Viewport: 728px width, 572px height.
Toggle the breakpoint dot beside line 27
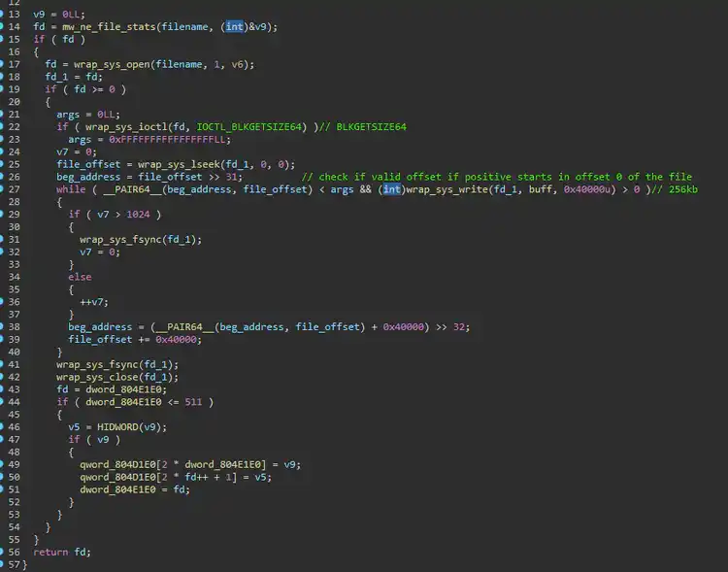click(x=3, y=189)
